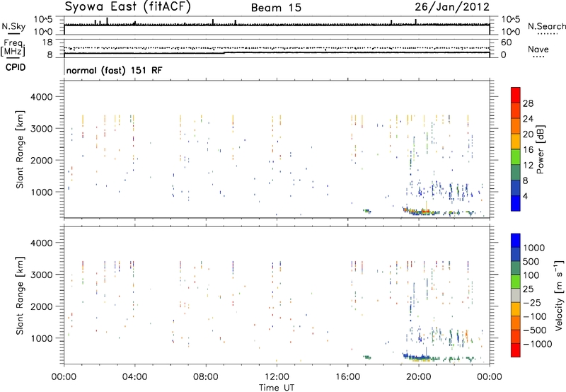Viewport: 566px width, 392px height.
Task: Click light green Power segment between 12 and 16
Action: tap(516, 157)
